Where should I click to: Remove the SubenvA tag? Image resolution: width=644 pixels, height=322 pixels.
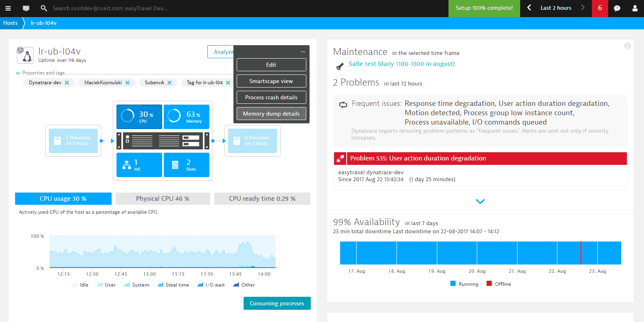point(169,83)
